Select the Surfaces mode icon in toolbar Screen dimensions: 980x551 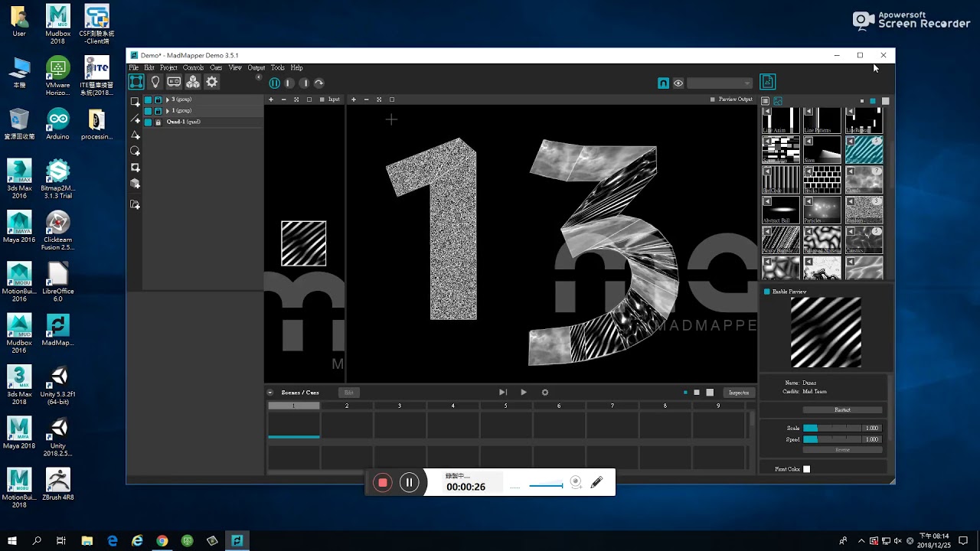(x=136, y=82)
